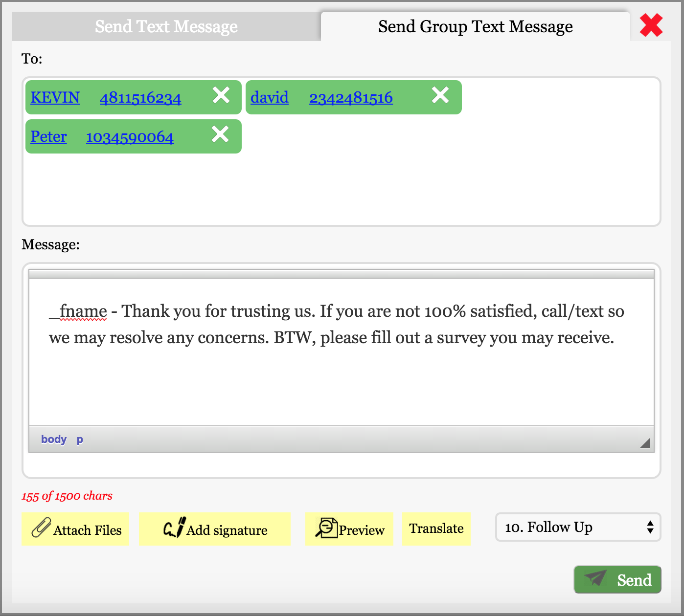The width and height of the screenshot is (684, 616).
Task: Switch to the Send Text Message tab
Action: [166, 26]
